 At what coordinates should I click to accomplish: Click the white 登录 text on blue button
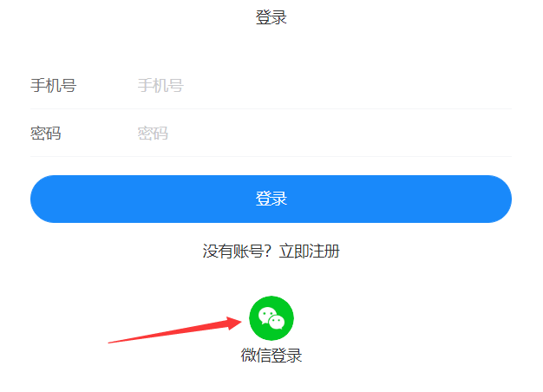point(271,199)
